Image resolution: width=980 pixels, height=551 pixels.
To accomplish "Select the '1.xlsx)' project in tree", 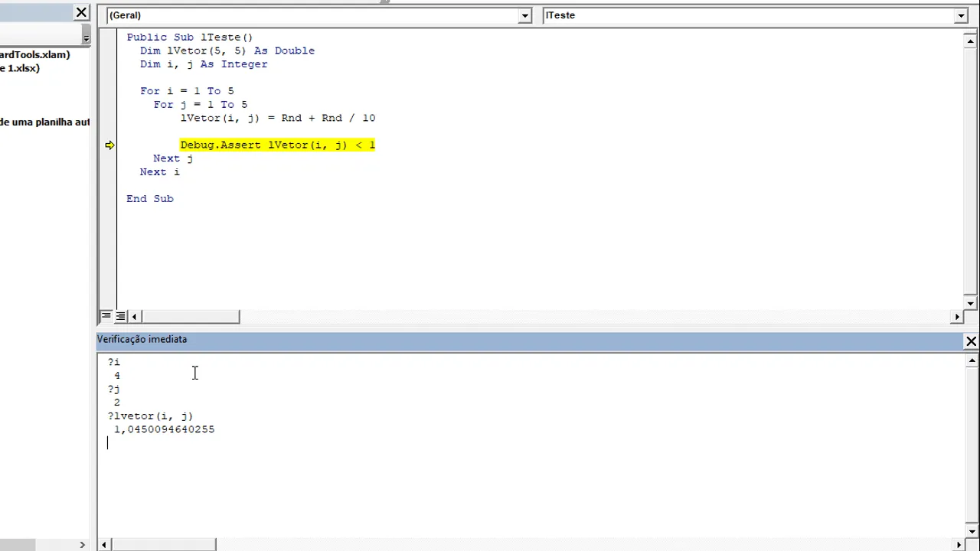I will [x=20, y=68].
